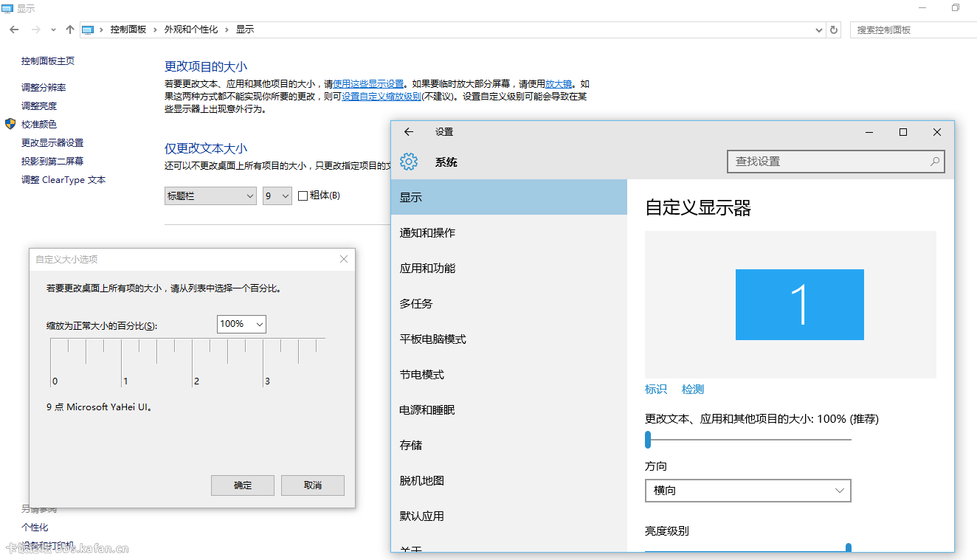Viewport: 977px width, 560px height.
Task: Click the refresh icon next to address bar
Action: (x=834, y=30)
